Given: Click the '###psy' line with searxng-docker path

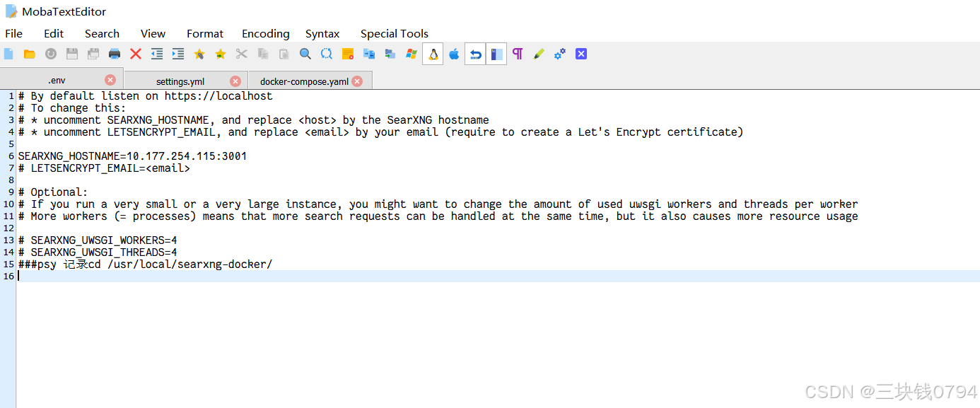Looking at the screenshot, I should pos(145,264).
